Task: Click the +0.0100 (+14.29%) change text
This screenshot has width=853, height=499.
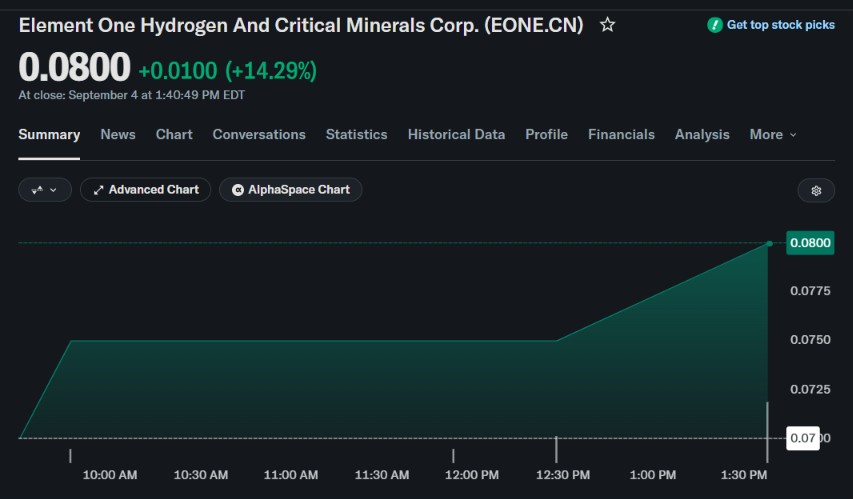Action: coord(227,71)
